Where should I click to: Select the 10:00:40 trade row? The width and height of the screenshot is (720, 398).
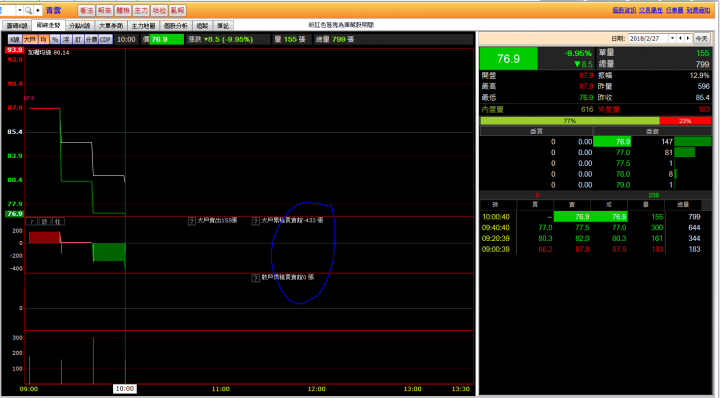tap(596, 217)
